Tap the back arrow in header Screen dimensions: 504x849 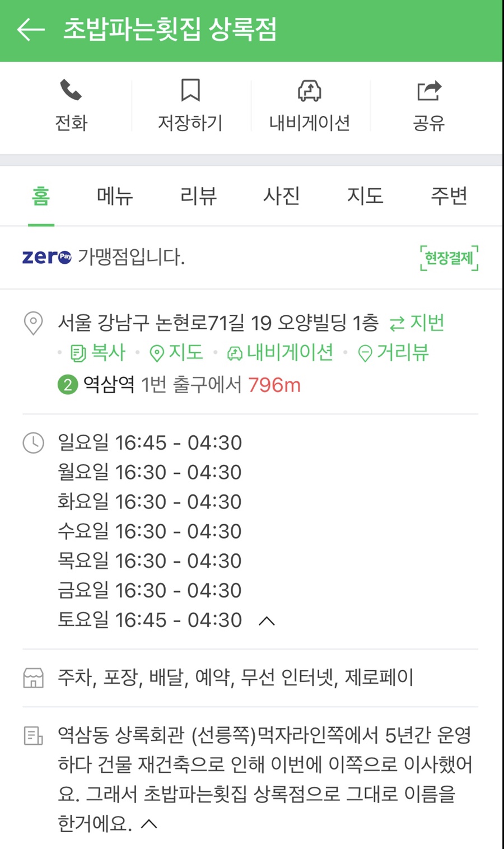(x=30, y=30)
